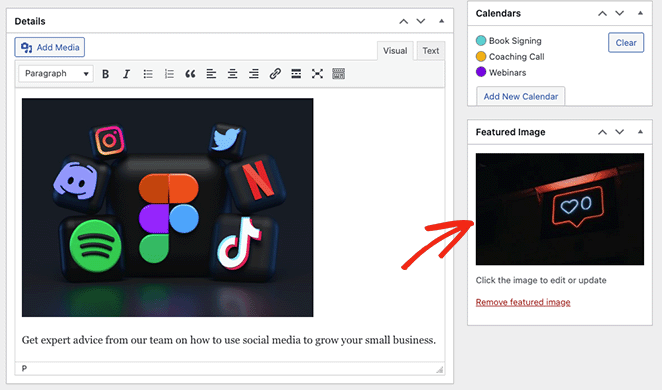Collapse the Featured Image panel
662x390 pixels.
(x=640, y=132)
